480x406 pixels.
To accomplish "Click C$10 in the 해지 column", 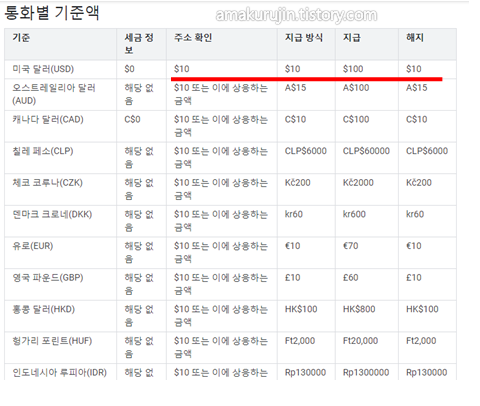I will coord(417,119).
